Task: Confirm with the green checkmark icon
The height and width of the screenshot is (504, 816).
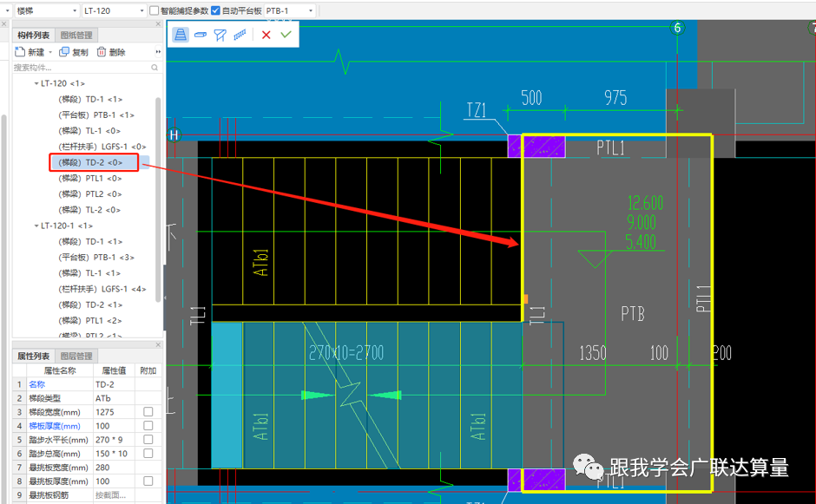Action: [286, 35]
